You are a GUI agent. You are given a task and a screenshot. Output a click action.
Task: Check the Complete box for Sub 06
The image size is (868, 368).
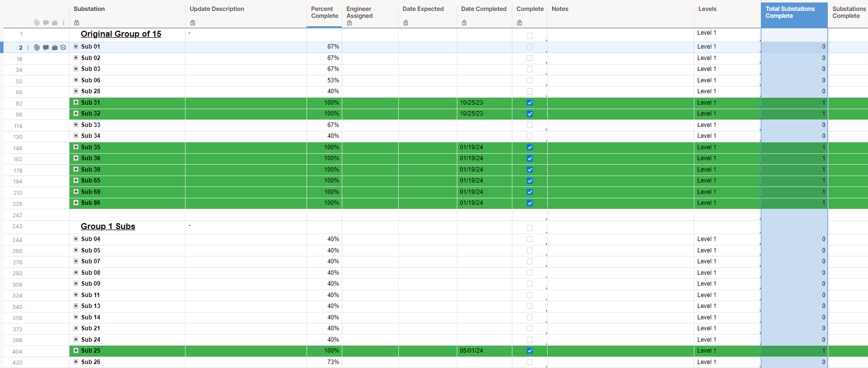(530, 80)
